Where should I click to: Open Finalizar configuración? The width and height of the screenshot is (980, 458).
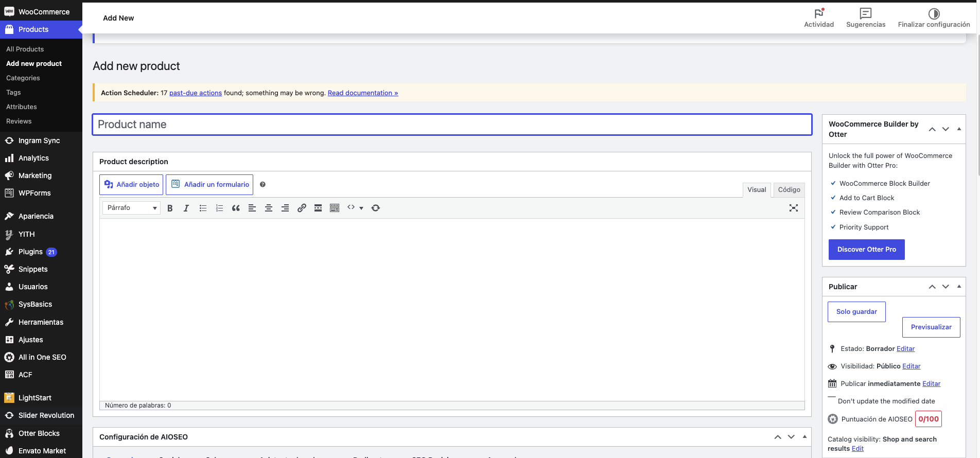pos(934,18)
